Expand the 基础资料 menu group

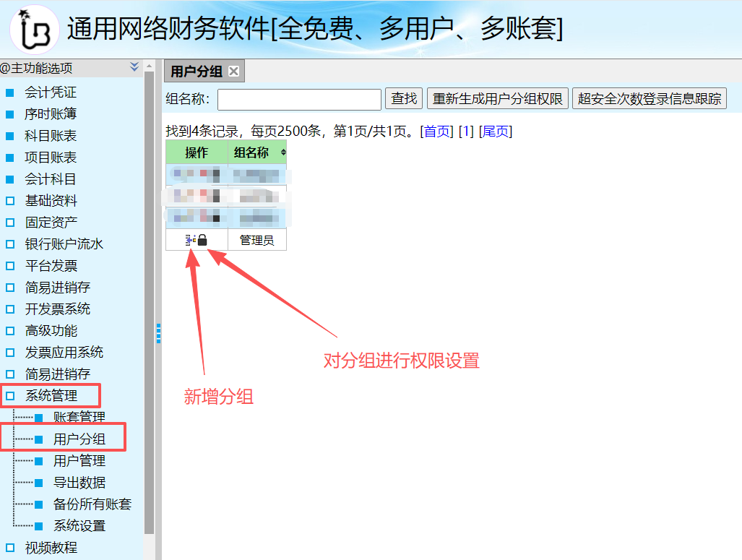point(51,201)
